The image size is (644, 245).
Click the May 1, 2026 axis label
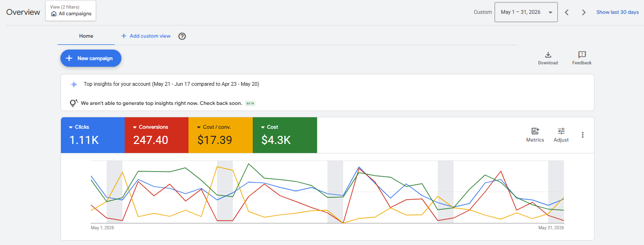pos(102,228)
